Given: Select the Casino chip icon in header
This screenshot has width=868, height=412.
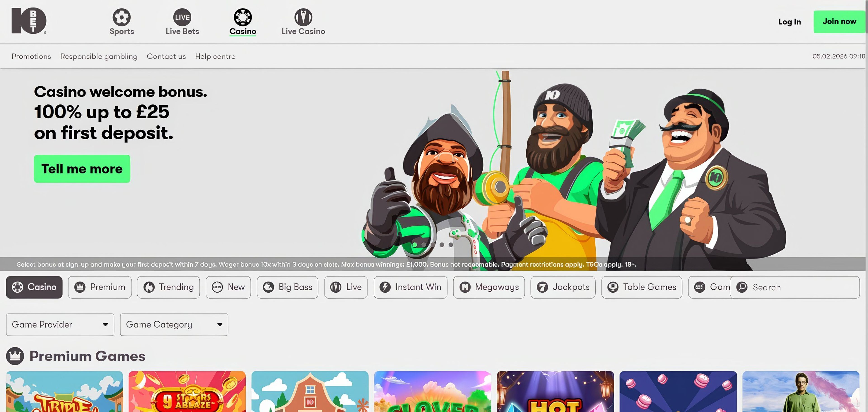Looking at the screenshot, I should click(243, 17).
